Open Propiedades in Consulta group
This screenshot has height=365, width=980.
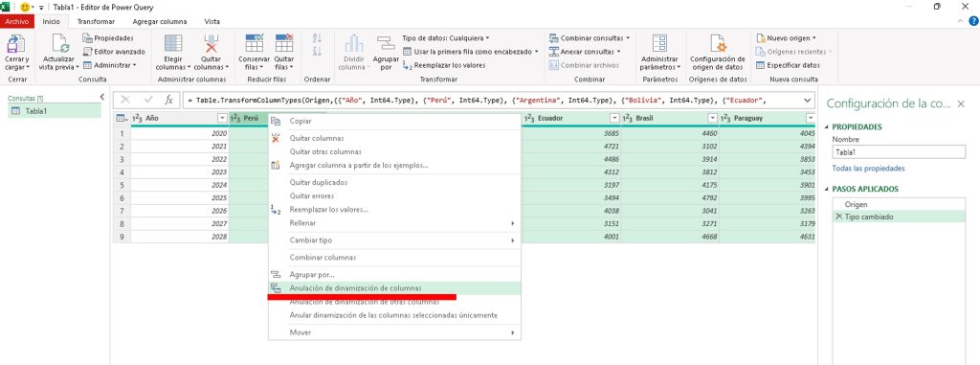pyautogui.click(x=108, y=38)
